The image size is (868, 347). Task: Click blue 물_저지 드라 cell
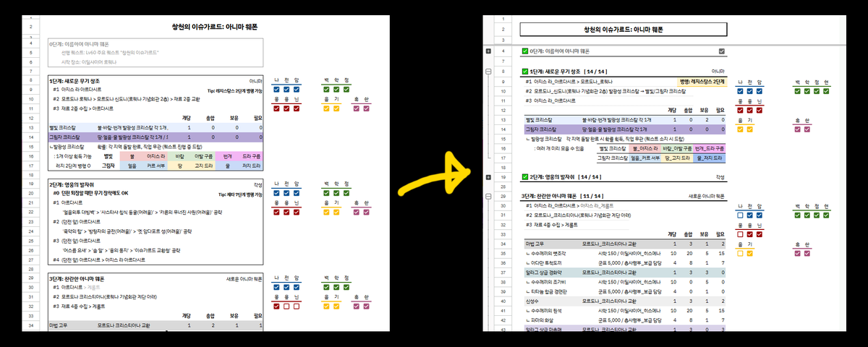click(x=710, y=157)
